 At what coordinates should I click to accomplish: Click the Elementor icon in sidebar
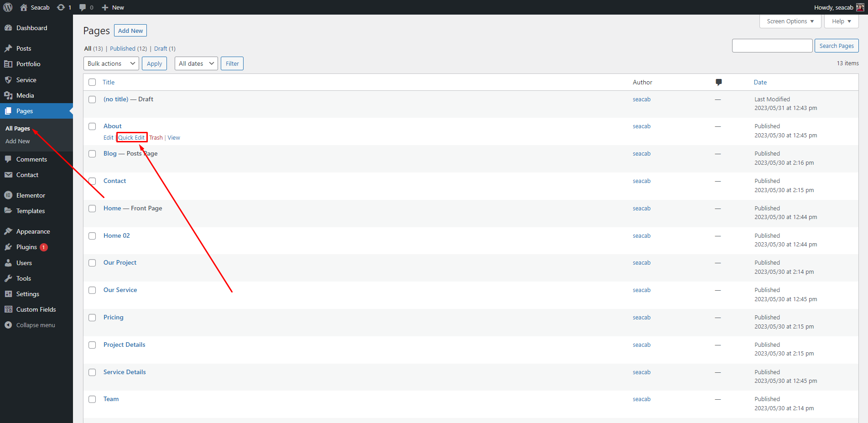tap(8, 195)
